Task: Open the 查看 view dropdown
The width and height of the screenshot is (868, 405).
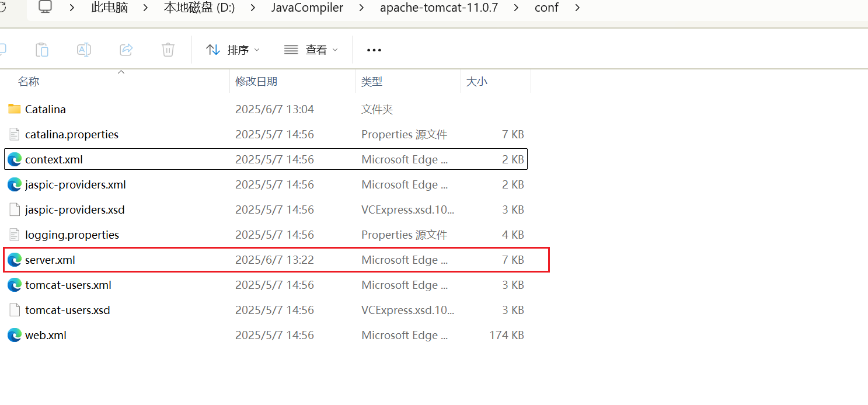Action: 311,50
